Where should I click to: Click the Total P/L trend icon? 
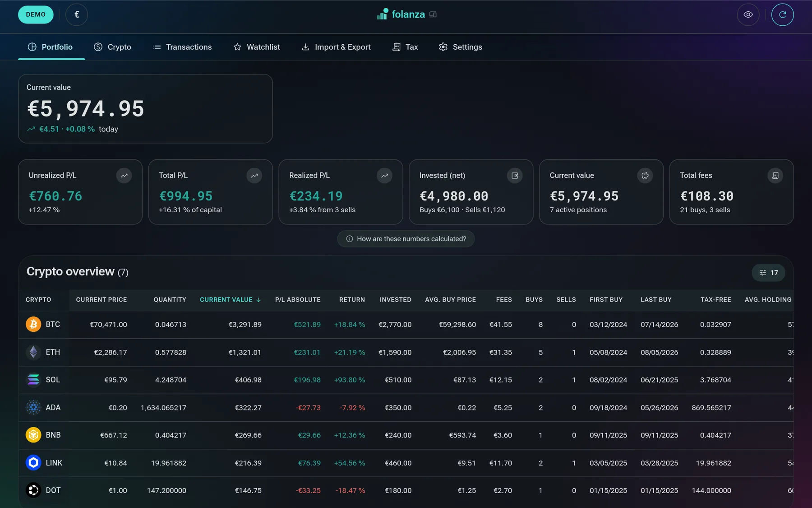(254, 176)
